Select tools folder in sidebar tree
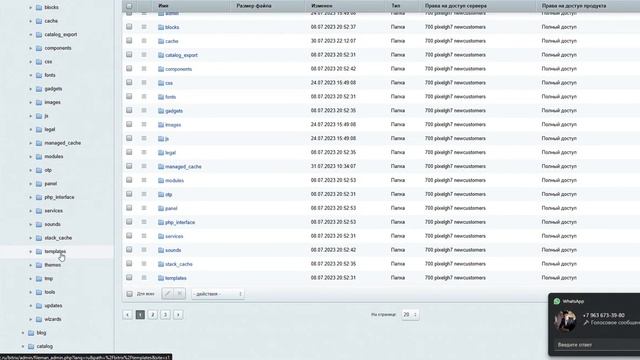Image resolution: width=640 pixels, height=360 pixels. (50, 292)
